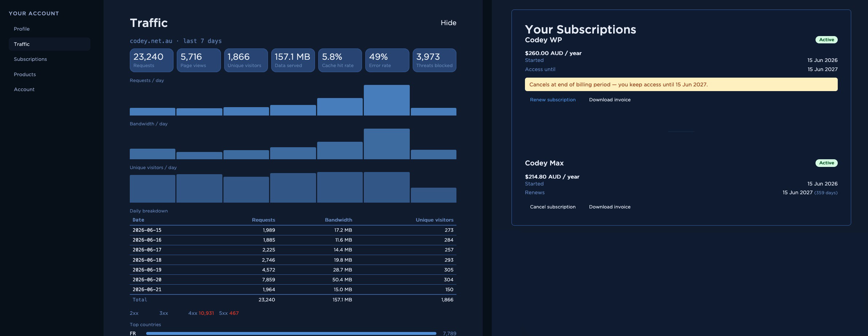The width and height of the screenshot is (868, 336).
Task: Download invoice for Codey WP
Action: [610, 99]
